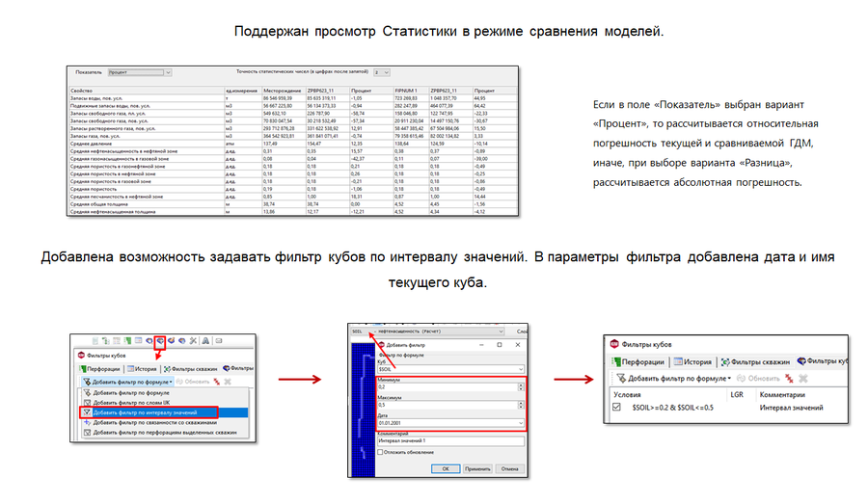Click 'Обновить' in the open-menu panel

193,382
